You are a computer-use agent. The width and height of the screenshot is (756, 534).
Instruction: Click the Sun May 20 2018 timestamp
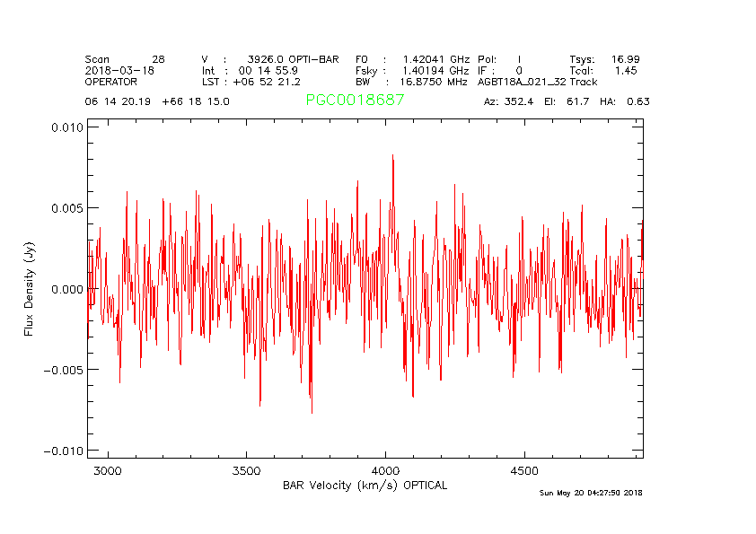tap(591, 493)
